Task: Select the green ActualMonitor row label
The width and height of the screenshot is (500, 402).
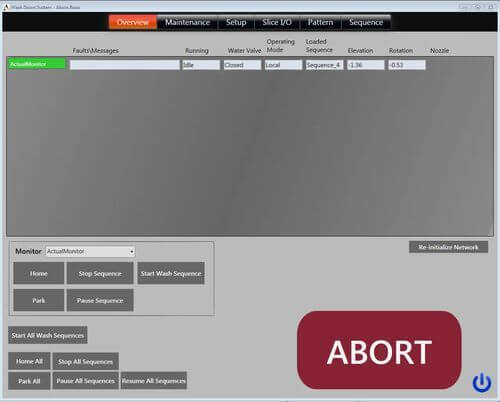Action: click(37, 64)
